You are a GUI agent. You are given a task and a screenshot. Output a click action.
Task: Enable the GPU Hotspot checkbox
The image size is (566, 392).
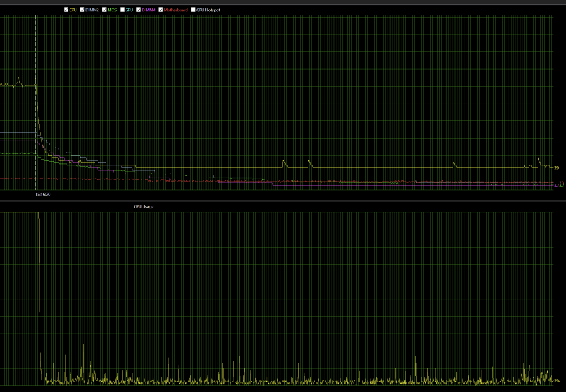pyautogui.click(x=194, y=10)
